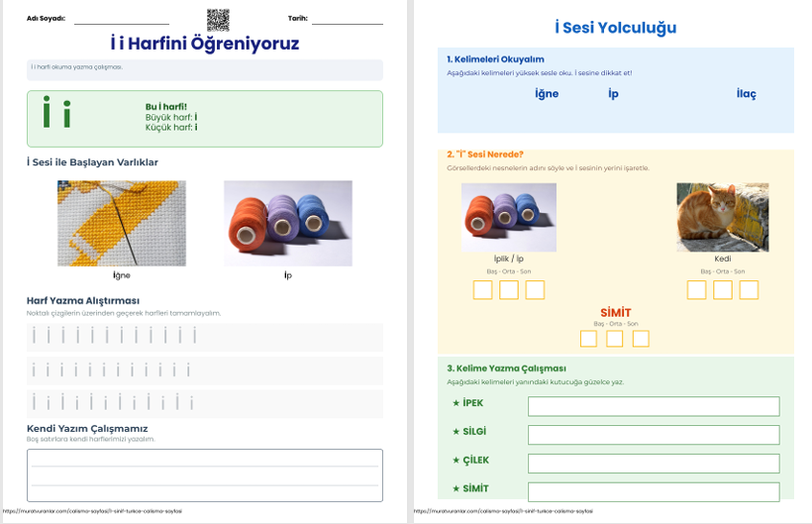Click the large green İ i letters
The height and width of the screenshot is (524, 812).
[x=56, y=114]
